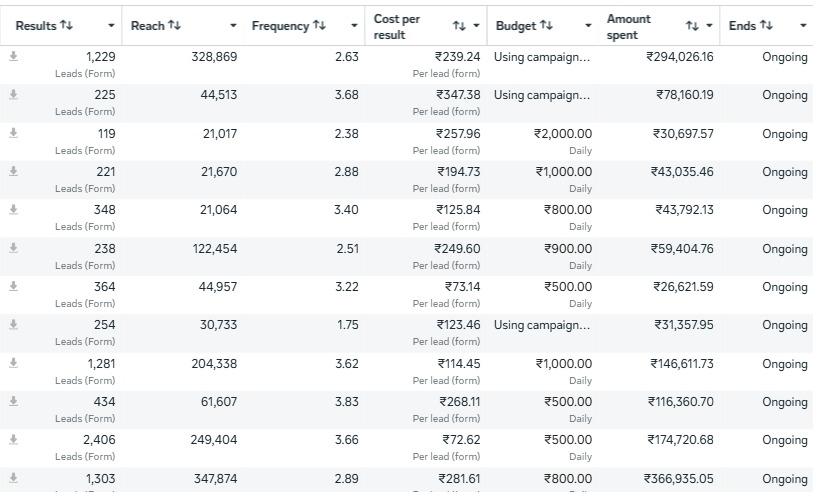Download leads for the 2,406 results row
The image size is (813, 492).
pos(13,440)
